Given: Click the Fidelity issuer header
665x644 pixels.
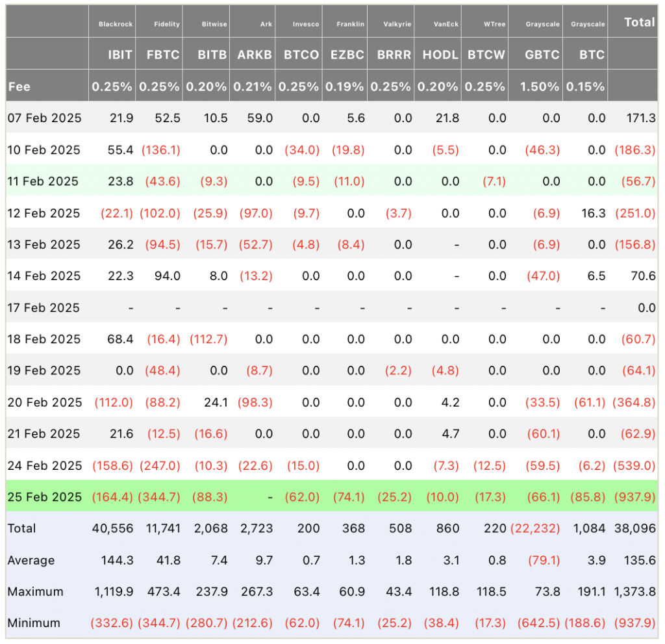Looking at the screenshot, I should (x=167, y=24).
